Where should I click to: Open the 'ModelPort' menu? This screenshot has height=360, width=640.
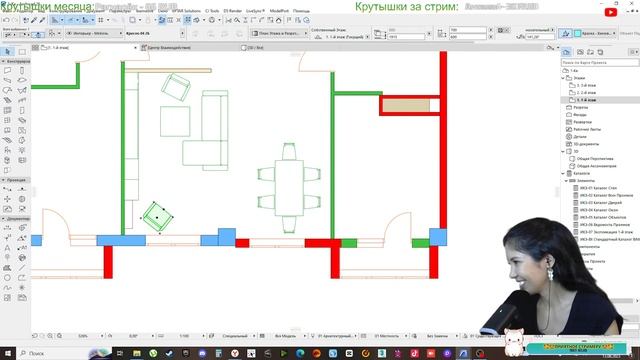(279, 11)
